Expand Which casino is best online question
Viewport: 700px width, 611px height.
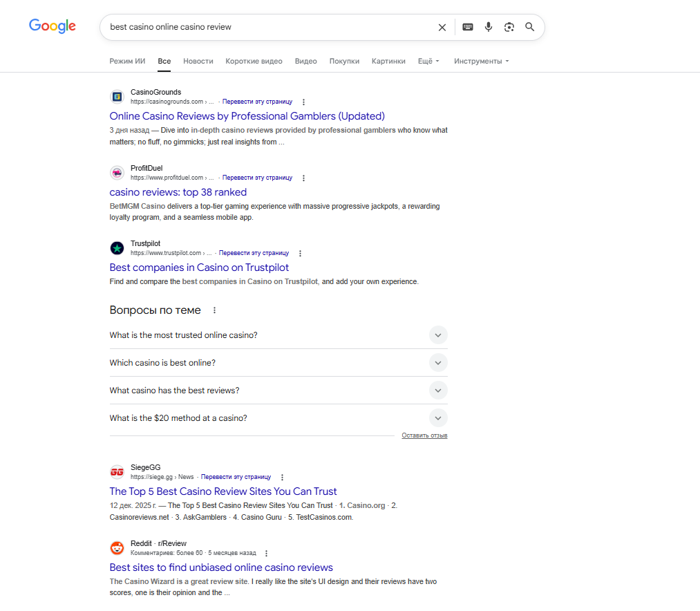(x=278, y=363)
